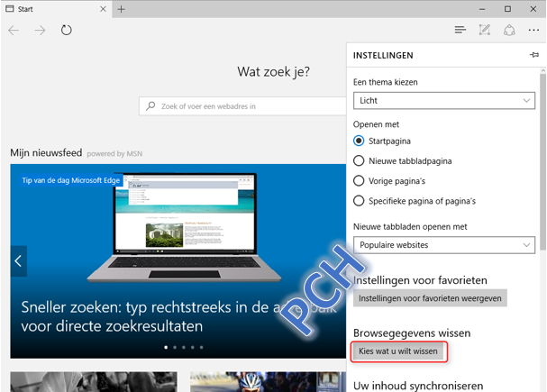Open the Sneller zoeken headline article
The image size is (547, 392).
178,316
